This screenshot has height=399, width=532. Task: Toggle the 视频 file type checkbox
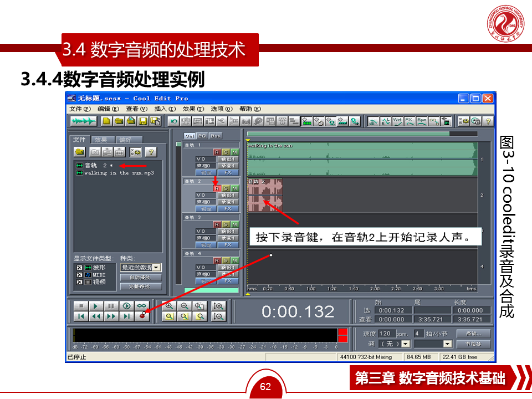[x=79, y=282]
